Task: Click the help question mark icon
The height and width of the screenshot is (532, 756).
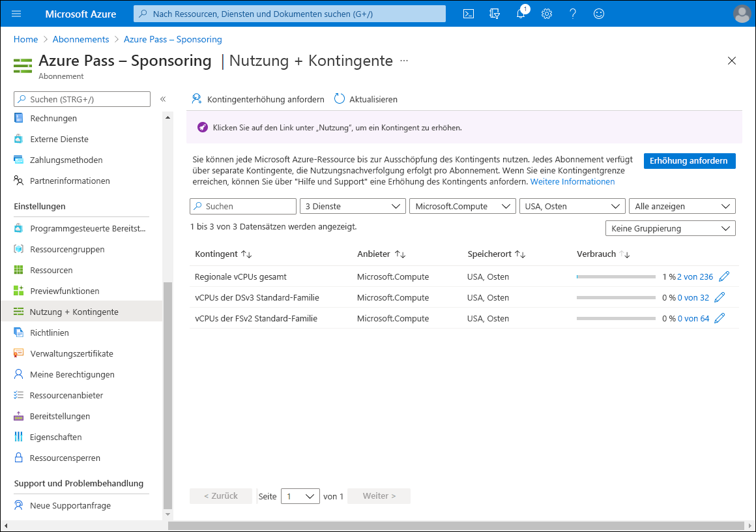Action: 573,14
